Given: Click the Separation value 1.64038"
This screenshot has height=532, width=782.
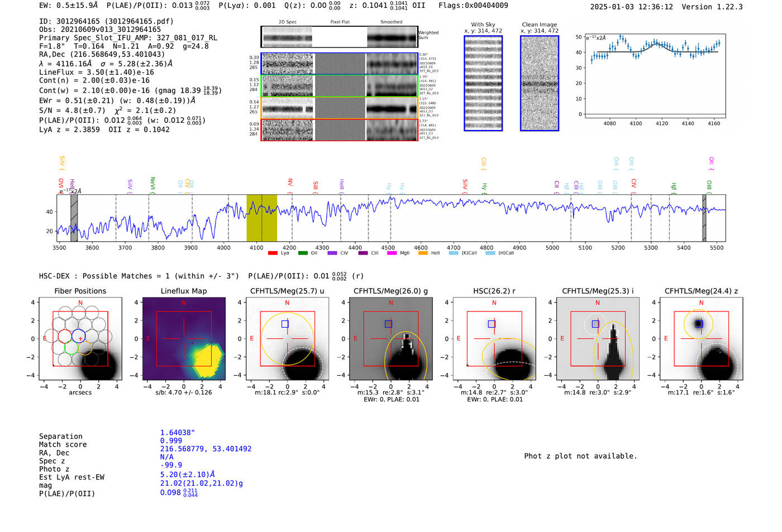Looking at the screenshot, I should click(178, 433).
